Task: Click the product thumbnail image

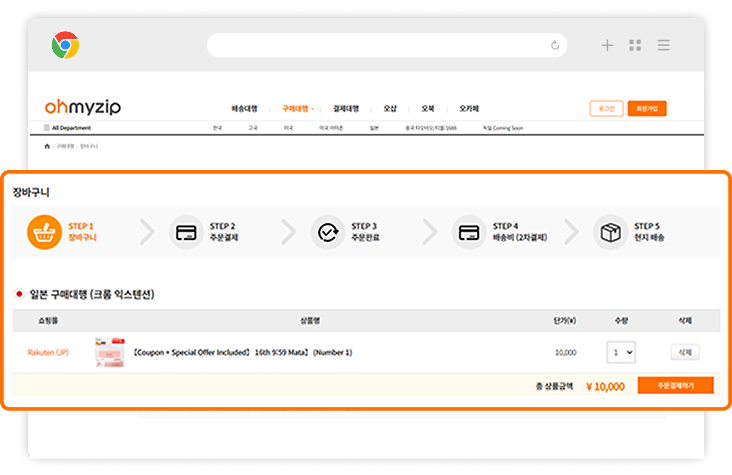Action: (108, 352)
